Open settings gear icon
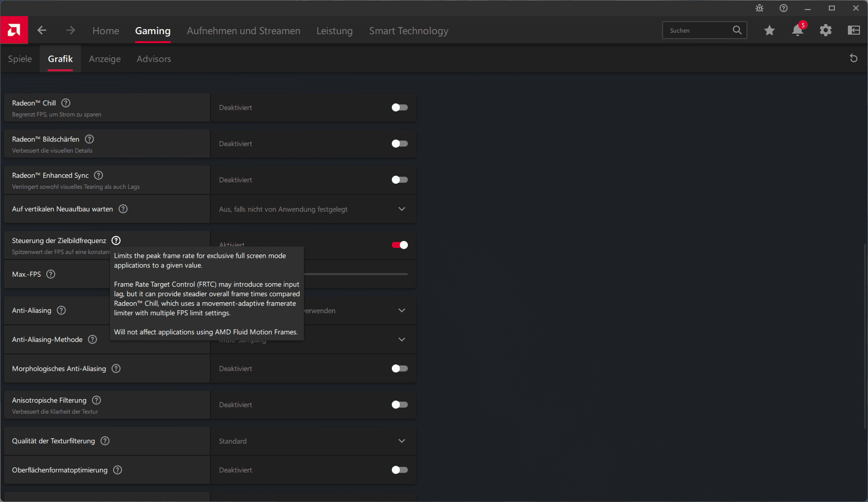 (825, 31)
